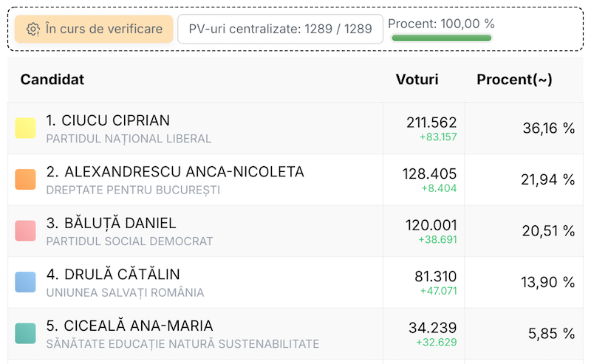
Task: Select candidate name CIUCU CIPRIAN
Action: click(x=108, y=120)
